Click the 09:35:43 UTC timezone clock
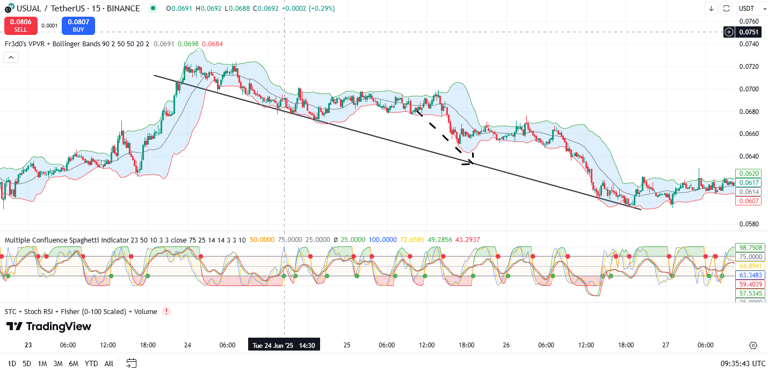Screen dimensions: 768x371 pyautogui.click(x=743, y=364)
